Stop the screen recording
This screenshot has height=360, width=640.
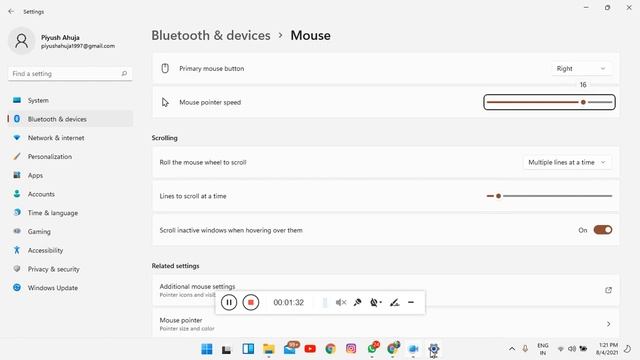[251, 302]
